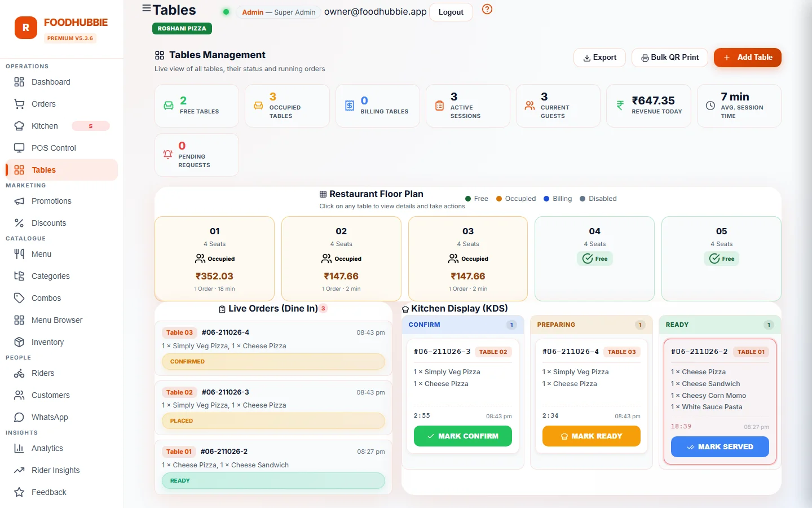The image size is (812, 508).
Task: Select POS Control in sidebar
Action: pyautogui.click(x=61, y=148)
